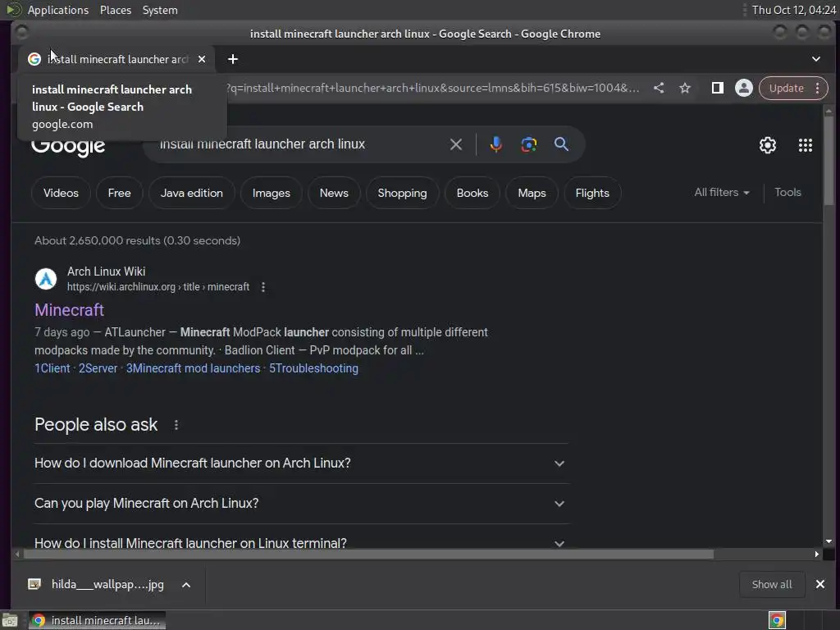Screen dimensions: 840x630
Task: Switch to Books results
Action: coord(472,193)
